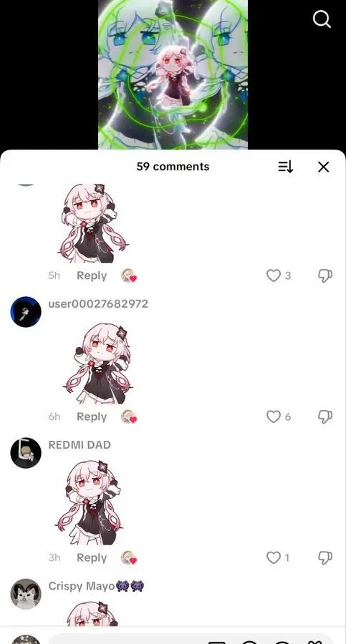
Task: Like user00027682972's comment
Action: pyautogui.click(x=274, y=417)
